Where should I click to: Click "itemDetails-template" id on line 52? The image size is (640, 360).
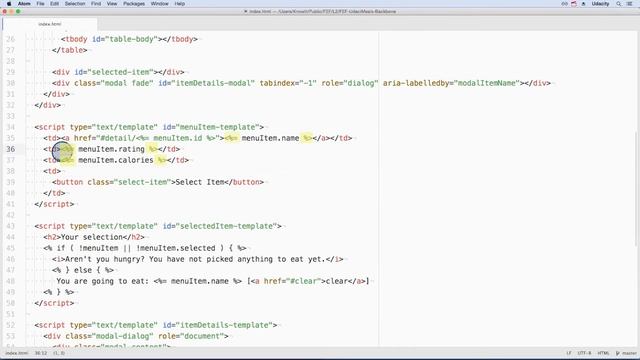tap(224, 325)
